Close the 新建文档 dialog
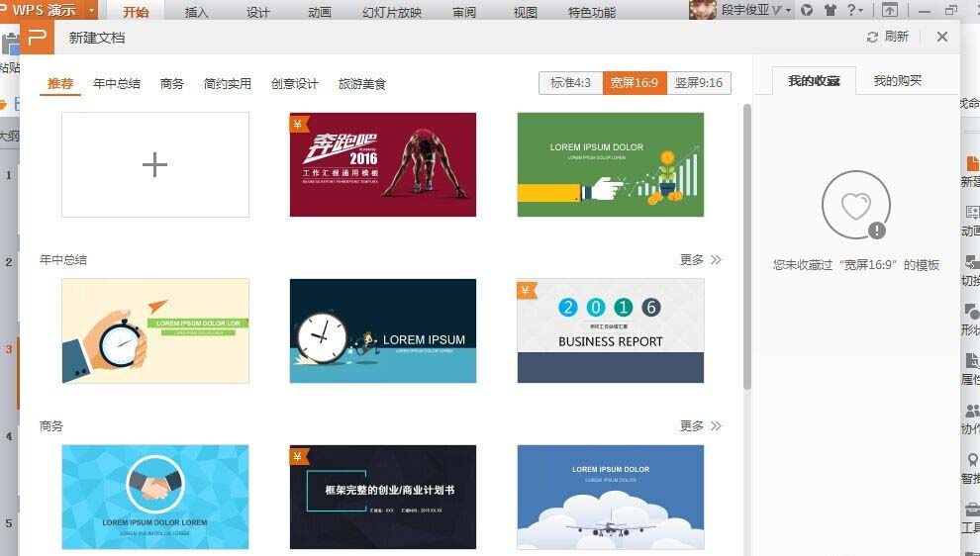This screenshot has height=556, width=980. pos(942,37)
